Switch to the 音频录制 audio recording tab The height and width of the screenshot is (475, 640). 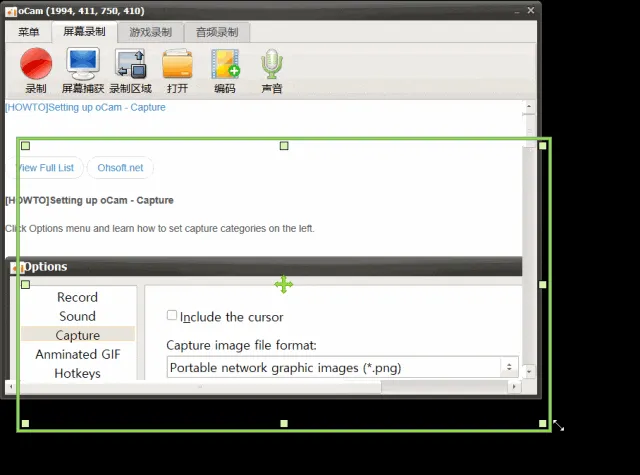pyautogui.click(x=217, y=32)
